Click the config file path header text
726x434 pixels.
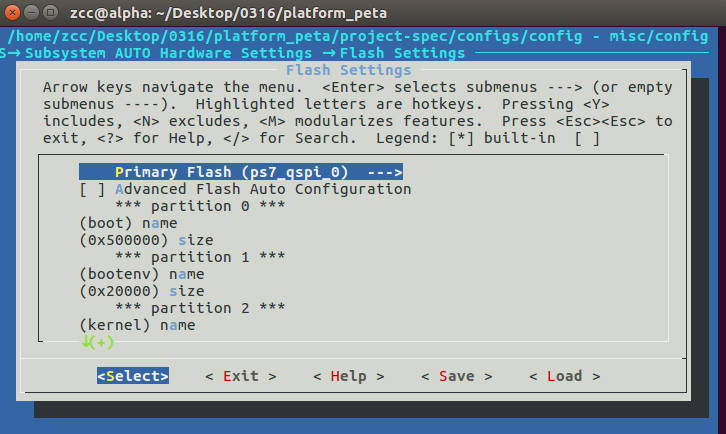pyautogui.click(x=358, y=36)
